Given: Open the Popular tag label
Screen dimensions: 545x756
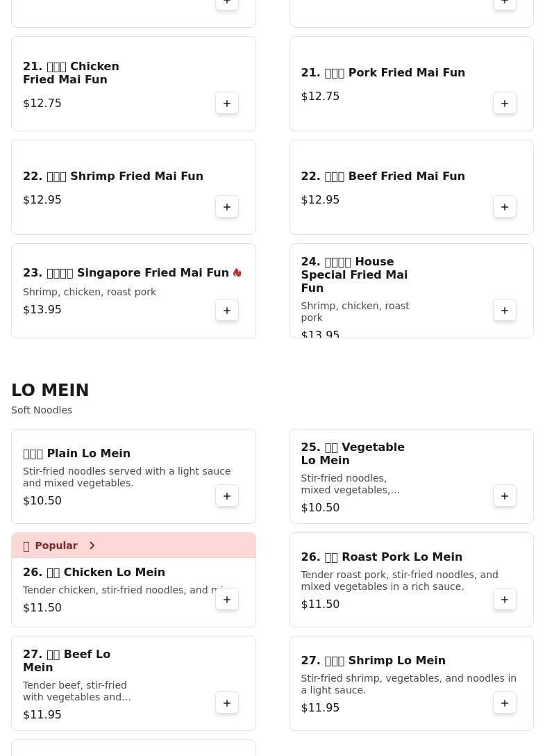Looking at the screenshot, I should (56, 545).
